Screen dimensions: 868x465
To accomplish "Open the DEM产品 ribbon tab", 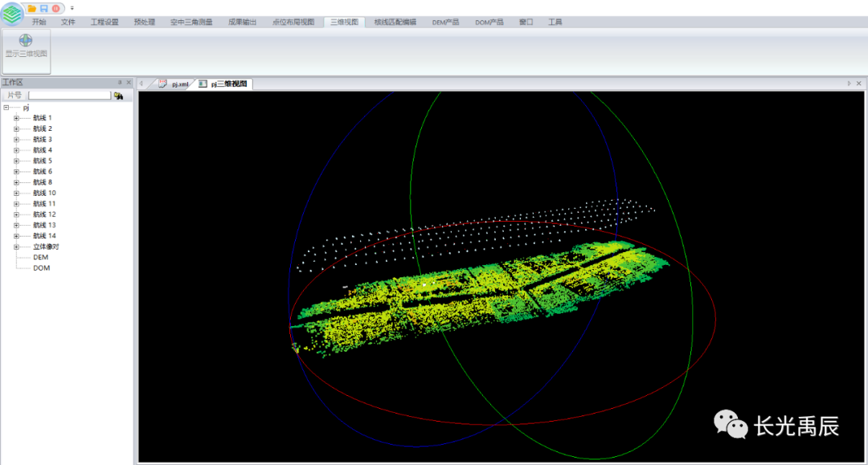I will (445, 22).
